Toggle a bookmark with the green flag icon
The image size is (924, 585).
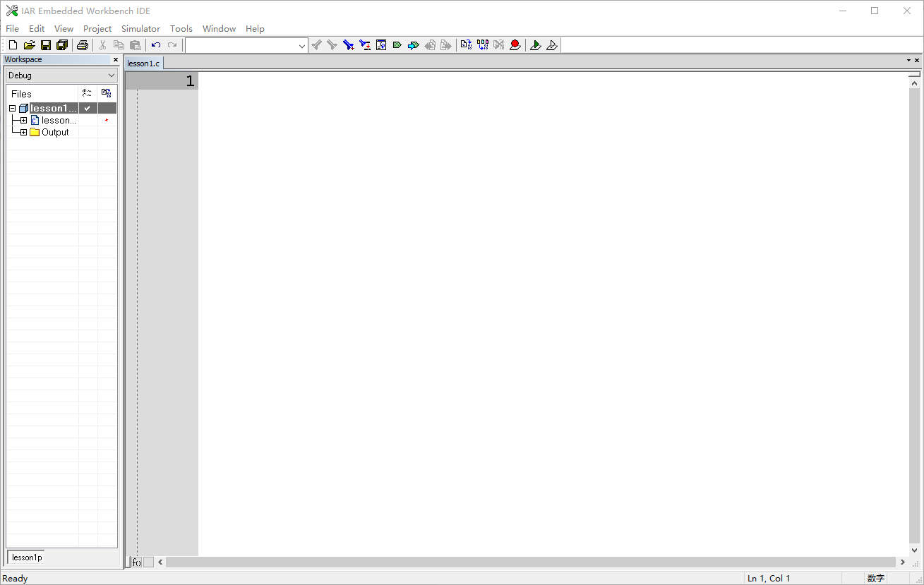tap(397, 45)
